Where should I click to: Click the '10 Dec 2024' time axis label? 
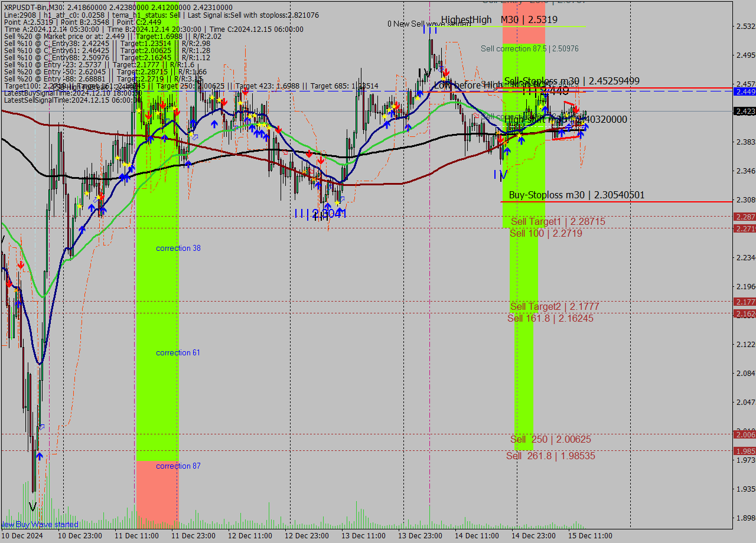tap(21, 536)
